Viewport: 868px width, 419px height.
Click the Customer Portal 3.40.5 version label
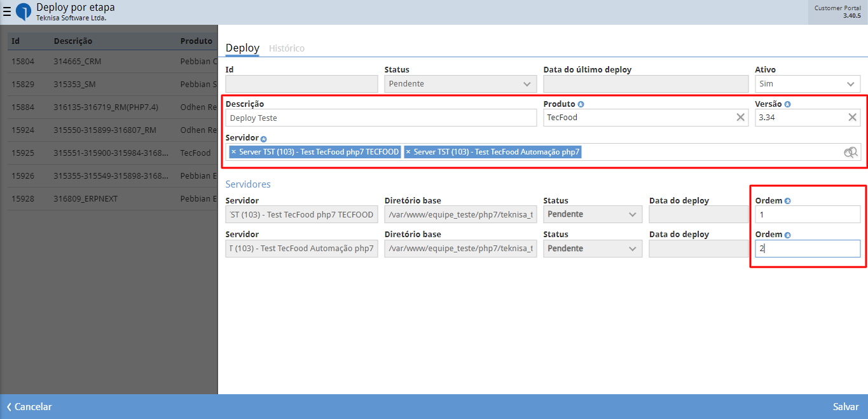coord(837,12)
